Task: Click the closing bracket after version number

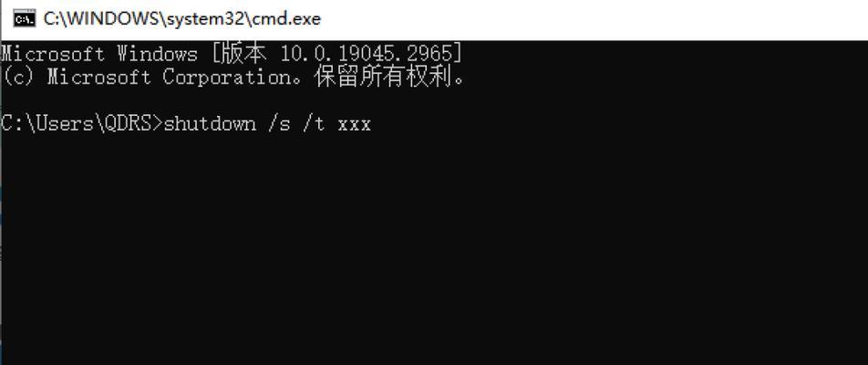Action: [458, 54]
